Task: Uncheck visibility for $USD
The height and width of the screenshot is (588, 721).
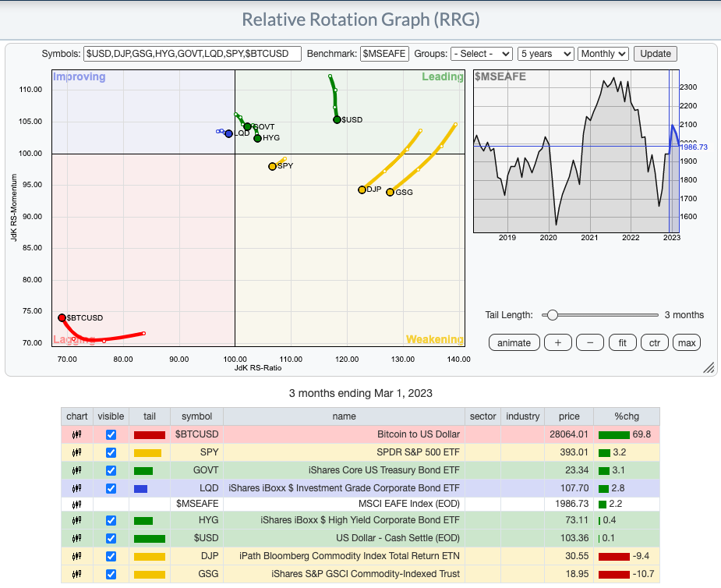Action: click(x=111, y=538)
